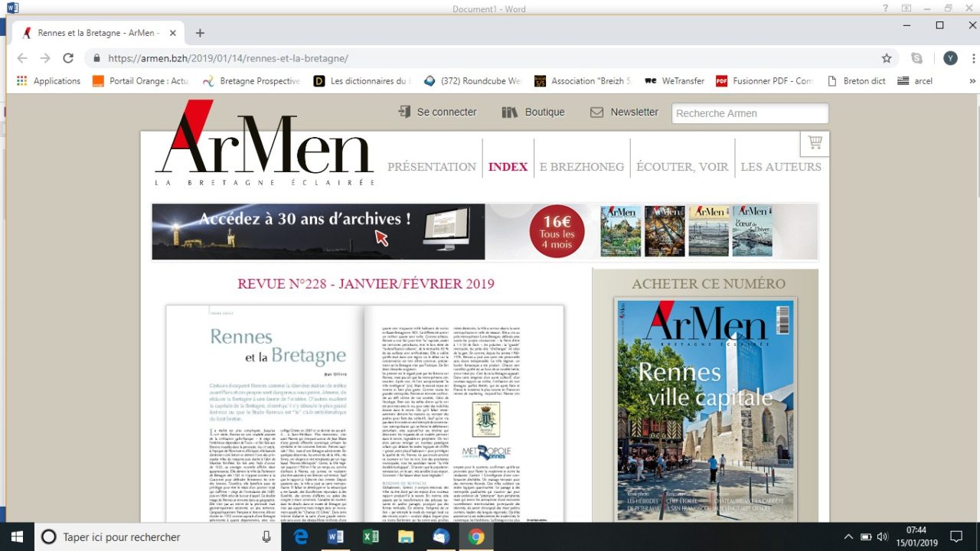The height and width of the screenshot is (551, 980).
Task: Expand the hidden bookmarks chevron
Action: pyautogui.click(x=972, y=80)
